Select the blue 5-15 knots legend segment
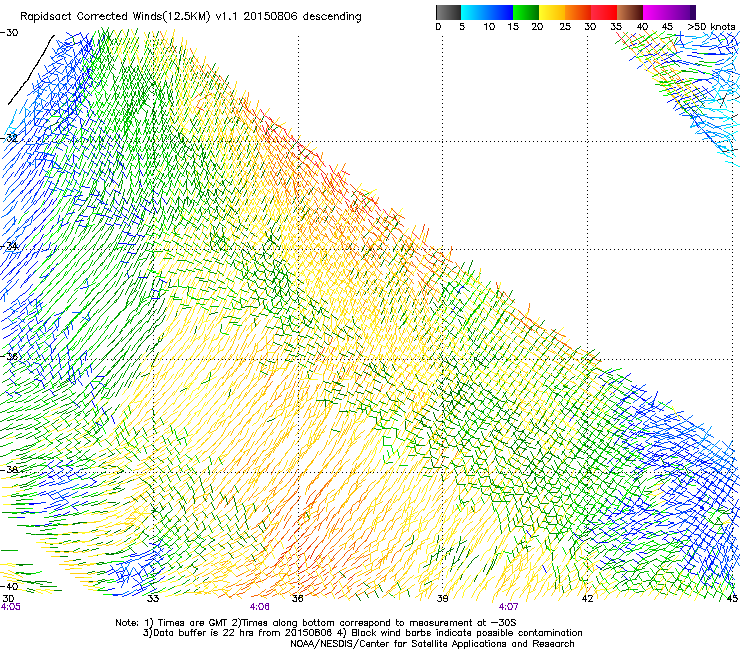Image resolution: width=740 pixels, height=650 pixels. pos(487,12)
